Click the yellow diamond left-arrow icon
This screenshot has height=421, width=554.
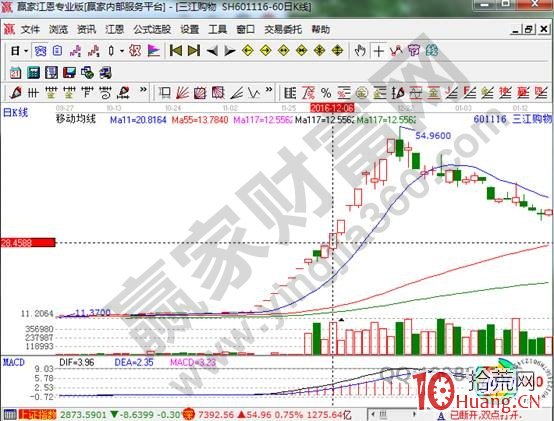point(248,51)
